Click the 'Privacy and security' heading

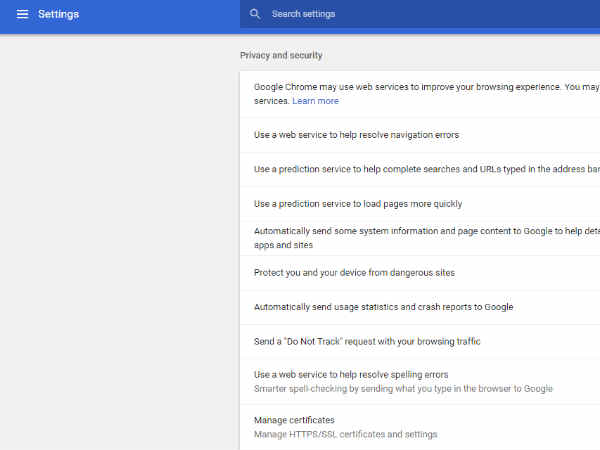pos(281,55)
